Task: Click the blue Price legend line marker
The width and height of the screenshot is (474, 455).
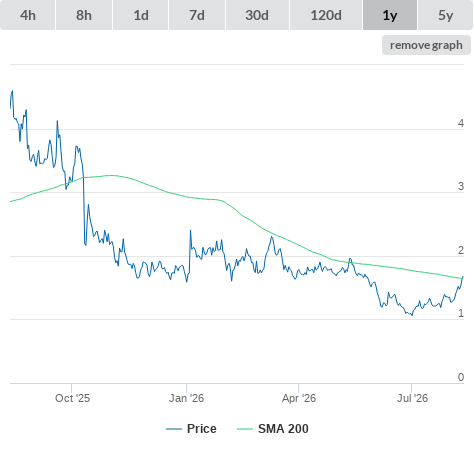Action: [x=174, y=429]
